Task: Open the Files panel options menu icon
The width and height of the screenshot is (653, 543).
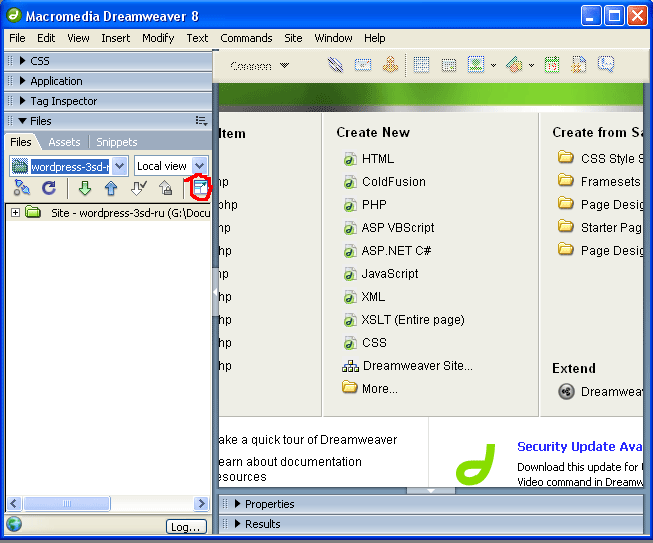Action: 202,121
